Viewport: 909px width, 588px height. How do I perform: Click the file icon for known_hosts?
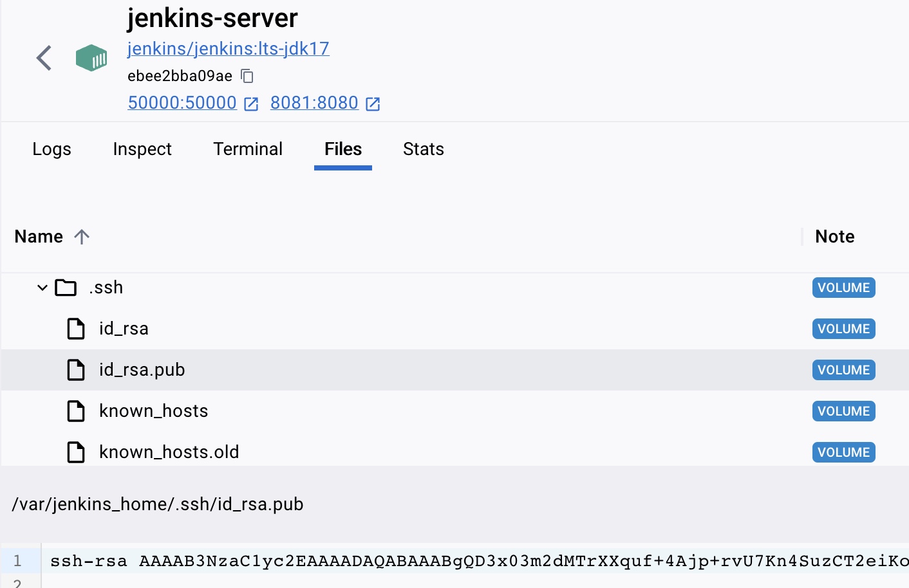pos(76,411)
